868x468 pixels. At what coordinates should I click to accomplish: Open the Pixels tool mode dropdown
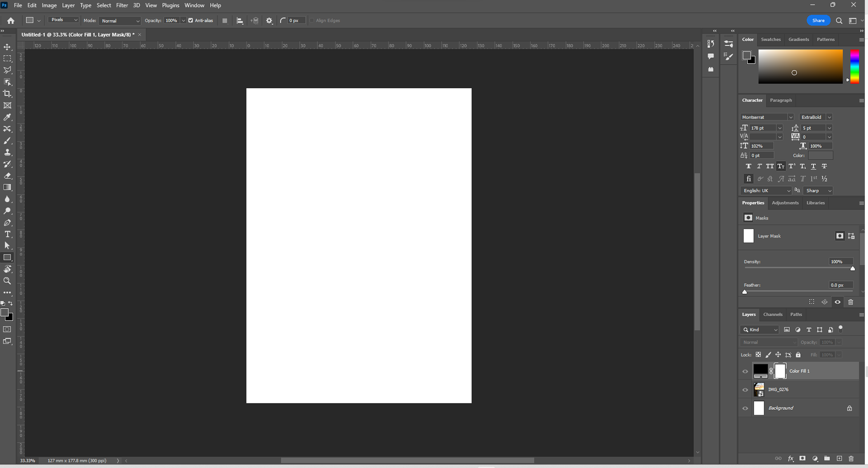pos(63,20)
